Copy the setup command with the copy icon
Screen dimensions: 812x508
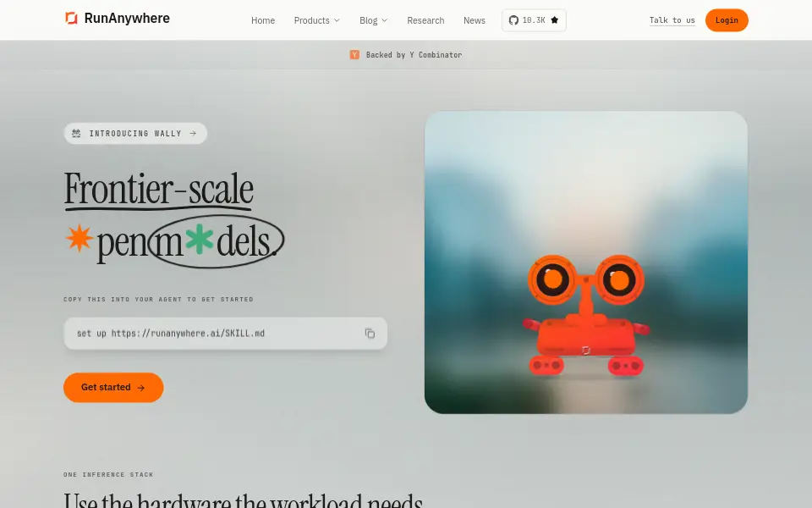370,334
